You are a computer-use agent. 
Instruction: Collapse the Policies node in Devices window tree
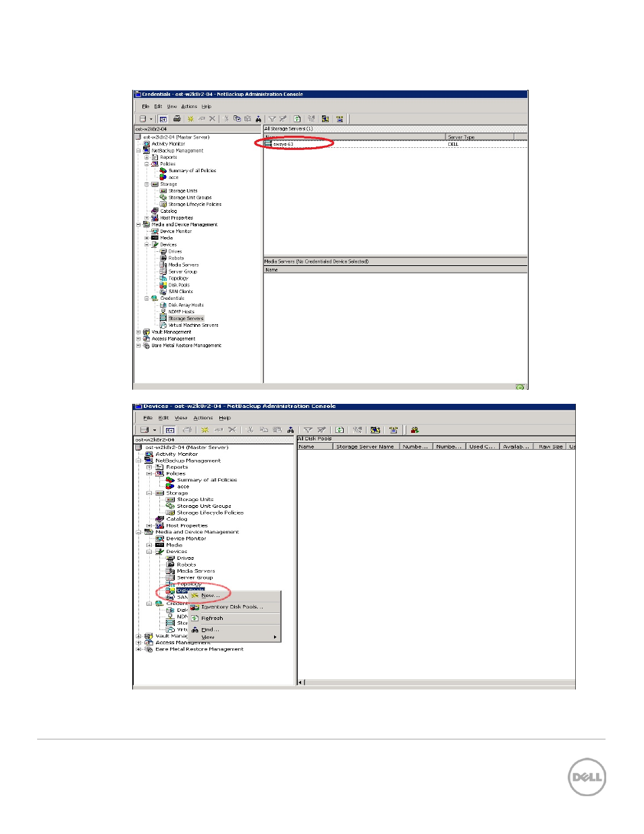point(149,473)
